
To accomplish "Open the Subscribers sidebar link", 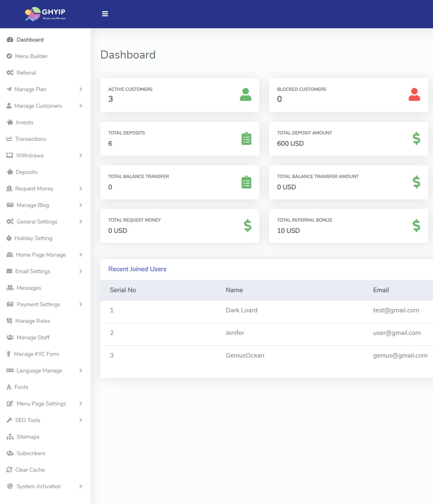I will tap(31, 453).
